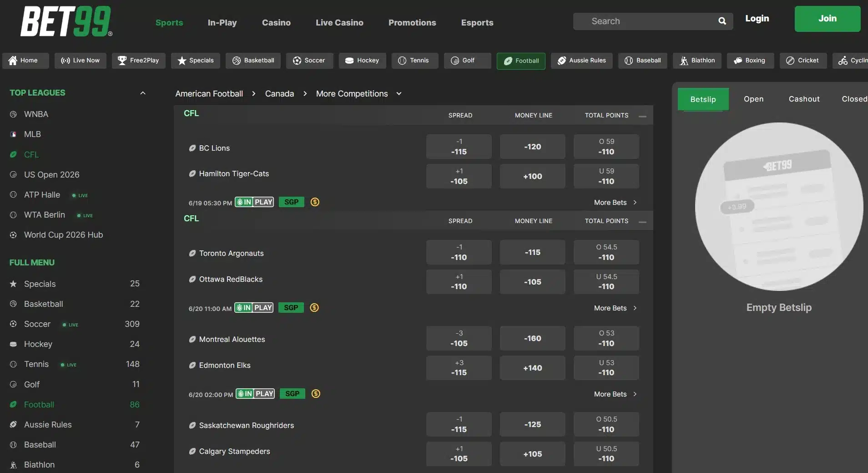This screenshot has width=868, height=473.
Task: Select the Aussie Rules chip
Action: tap(582, 61)
